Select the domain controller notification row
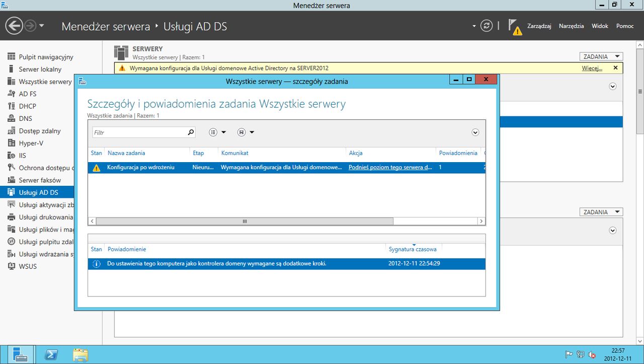This screenshot has width=644, height=364. pyautogui.click(x=287, y=263)
